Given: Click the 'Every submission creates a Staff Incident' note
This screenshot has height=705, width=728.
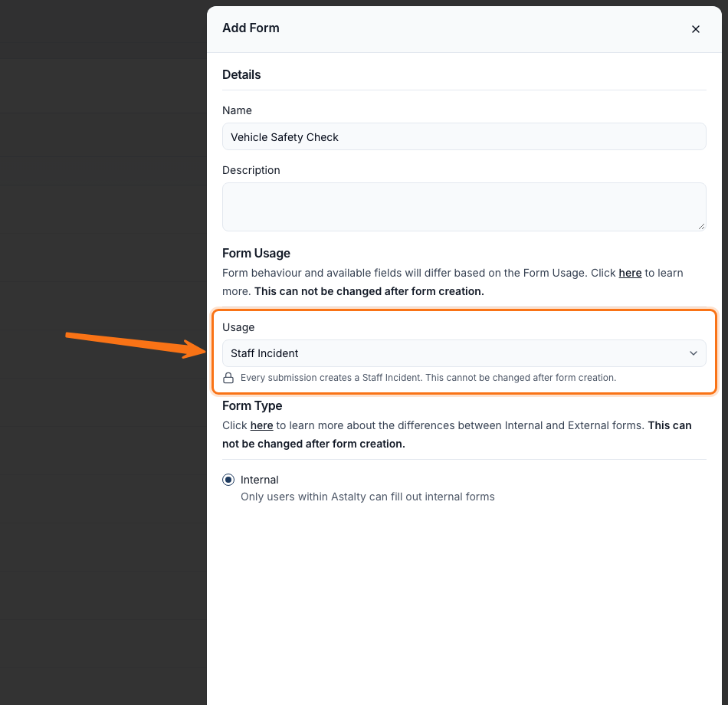Looking at the screenshot, I should pyautogui.click(x=428, y=378).
